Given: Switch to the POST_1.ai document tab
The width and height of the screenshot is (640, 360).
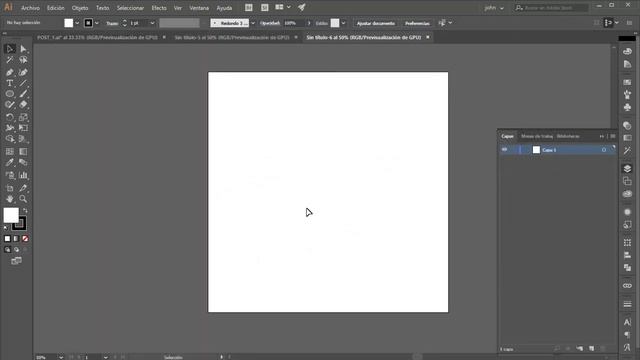Looking at the screenshot, I should click(x=97, y=37).
